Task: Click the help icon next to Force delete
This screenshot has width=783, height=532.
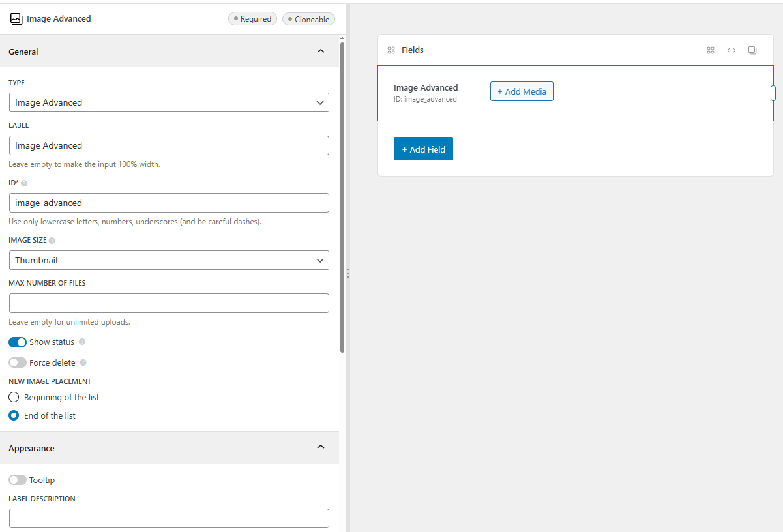Action: click(x=83, y=363)
